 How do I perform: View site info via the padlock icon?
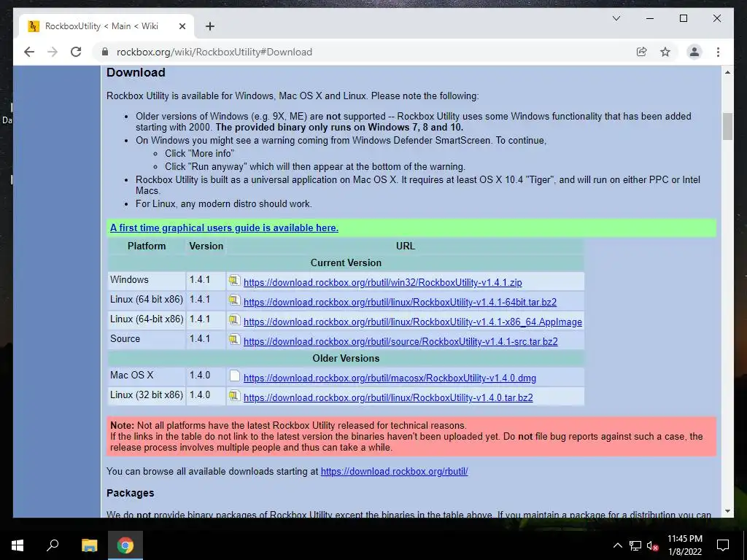(105, 52)
